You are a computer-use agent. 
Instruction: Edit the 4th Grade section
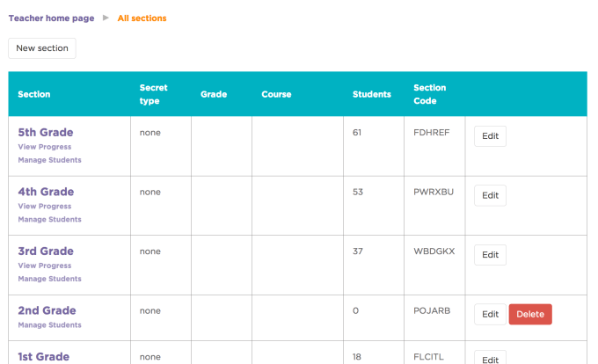[x=490, y=195]
